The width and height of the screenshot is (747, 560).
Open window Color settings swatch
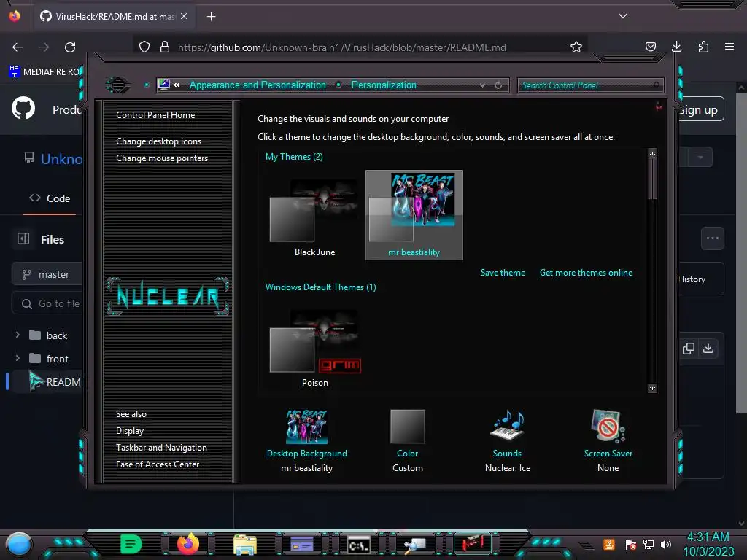point(407,427)
